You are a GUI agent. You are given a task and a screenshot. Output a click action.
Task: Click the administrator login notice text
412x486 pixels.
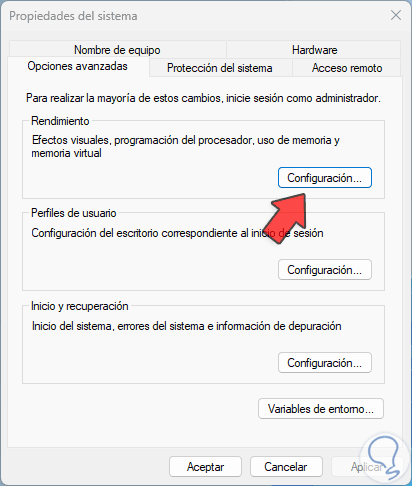203,98
